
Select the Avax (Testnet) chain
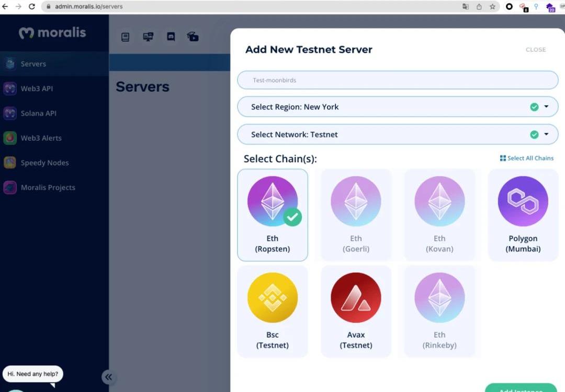point(356,311)
